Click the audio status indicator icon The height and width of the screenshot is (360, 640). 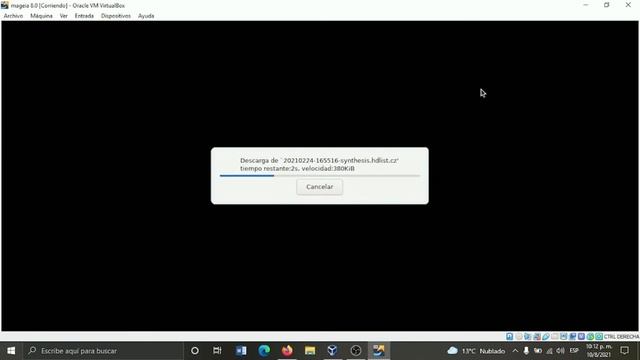(528, 336)
